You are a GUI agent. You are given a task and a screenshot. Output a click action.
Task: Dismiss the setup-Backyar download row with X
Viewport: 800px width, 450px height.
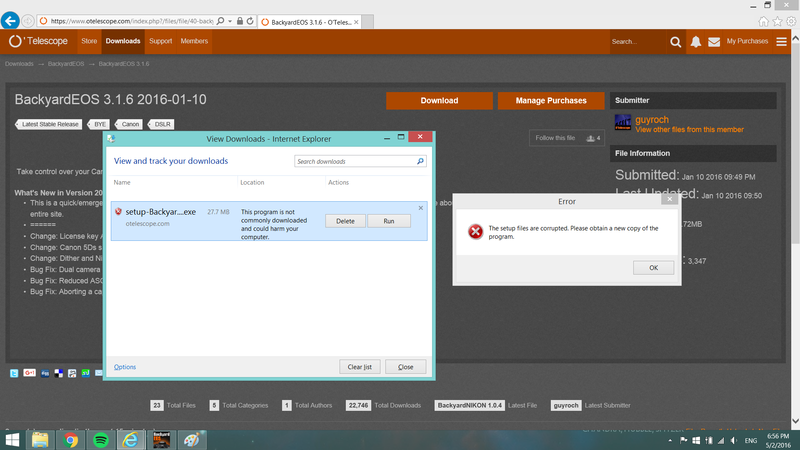click(420, 208)
